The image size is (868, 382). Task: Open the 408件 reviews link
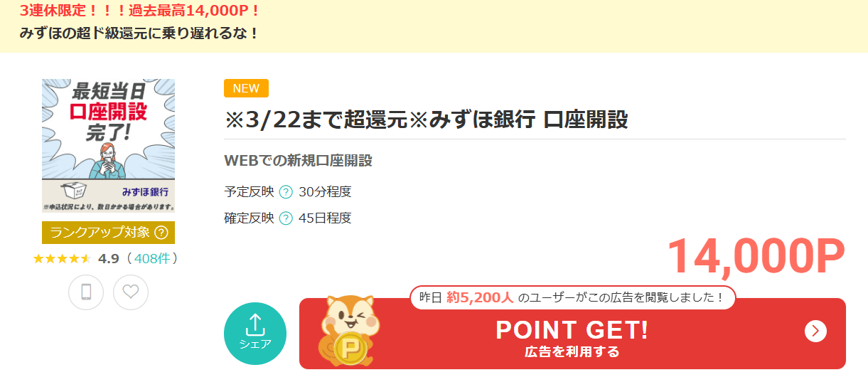point(151,258)
